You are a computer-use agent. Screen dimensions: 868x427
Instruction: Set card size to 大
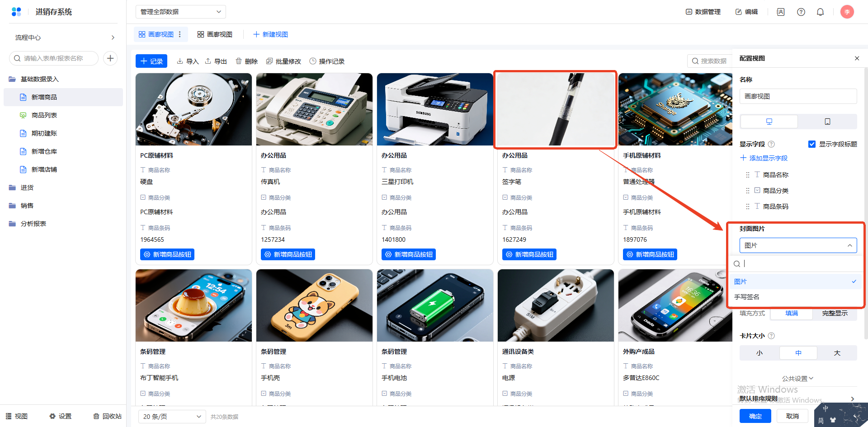pyautogui.click(x=837, y=353)
